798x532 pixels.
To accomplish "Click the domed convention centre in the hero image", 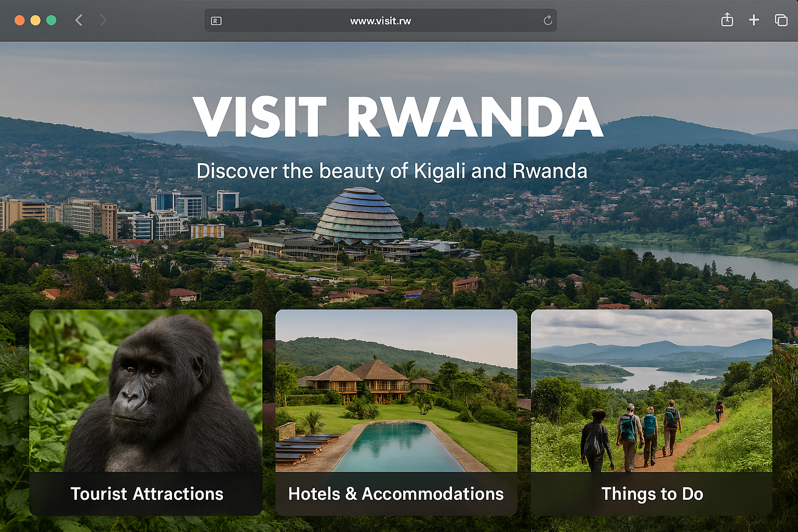I will tap(359, 217).
